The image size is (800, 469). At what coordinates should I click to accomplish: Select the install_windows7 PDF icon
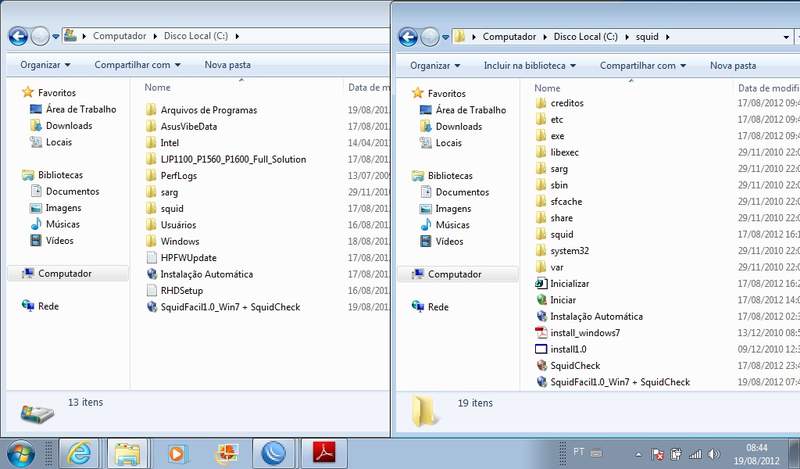coord(541,333)
